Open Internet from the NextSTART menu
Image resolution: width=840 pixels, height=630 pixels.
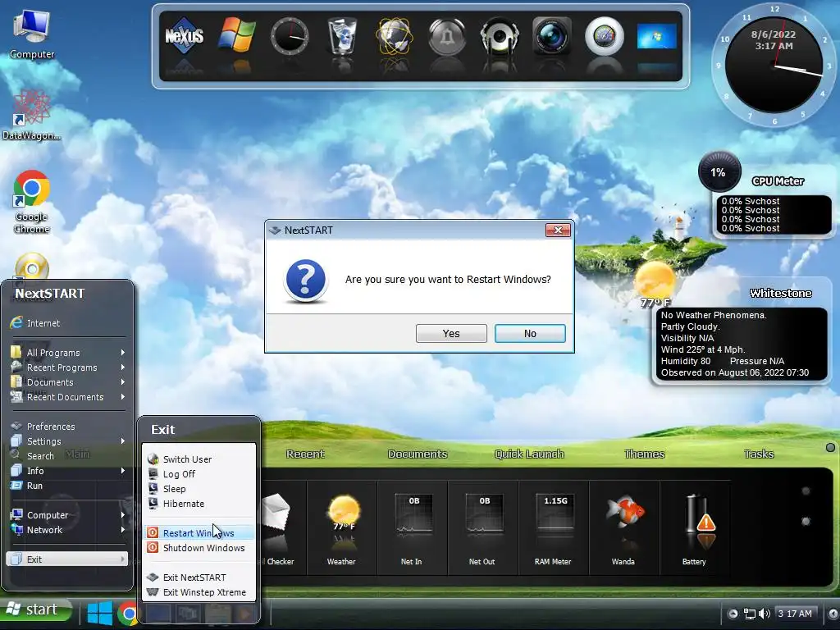click(67, 323)
